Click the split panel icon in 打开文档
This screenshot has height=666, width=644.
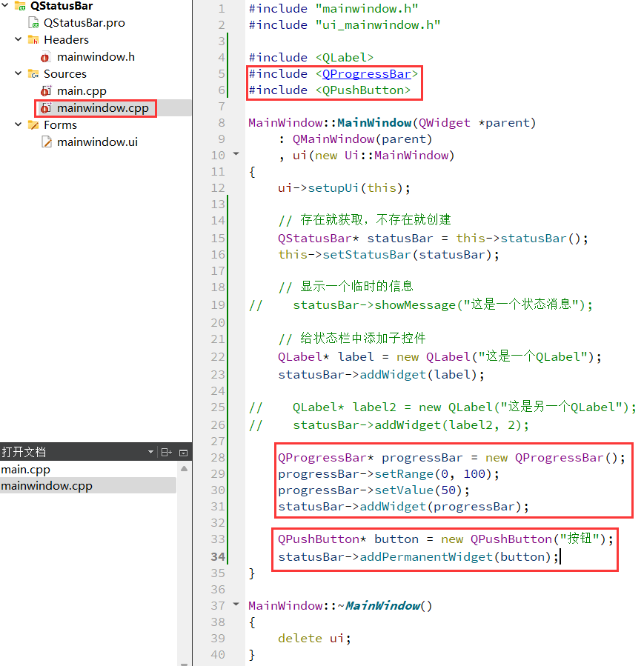167,453
